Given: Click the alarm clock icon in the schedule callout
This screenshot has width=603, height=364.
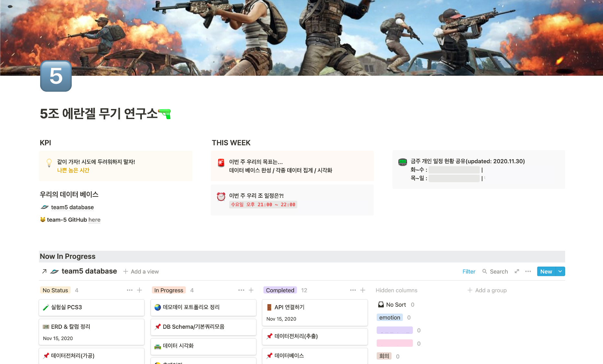Looking at the screenshot, I should click(x=221, y=196).
